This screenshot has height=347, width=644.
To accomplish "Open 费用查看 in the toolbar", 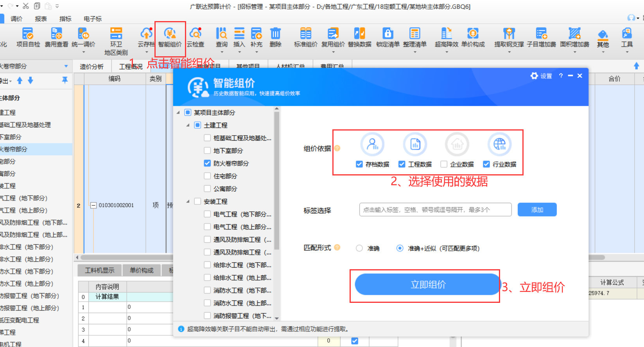I will pyautogui.click(x=56, y=38).
